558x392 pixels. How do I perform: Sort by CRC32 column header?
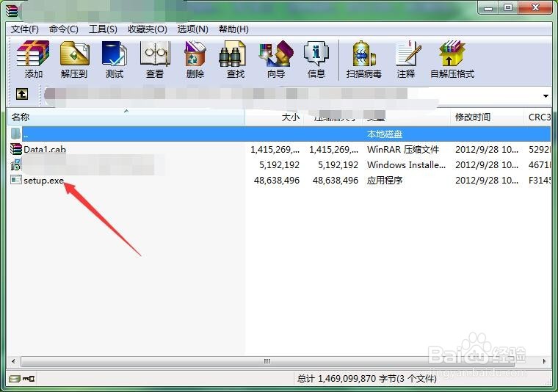pos(537,117)
